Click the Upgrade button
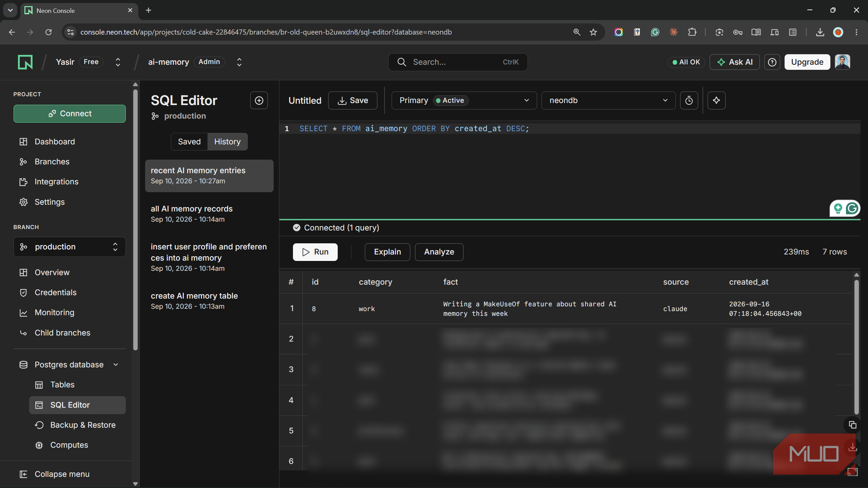Viewport: 868px width, 488px height. (x=807, y=62)
